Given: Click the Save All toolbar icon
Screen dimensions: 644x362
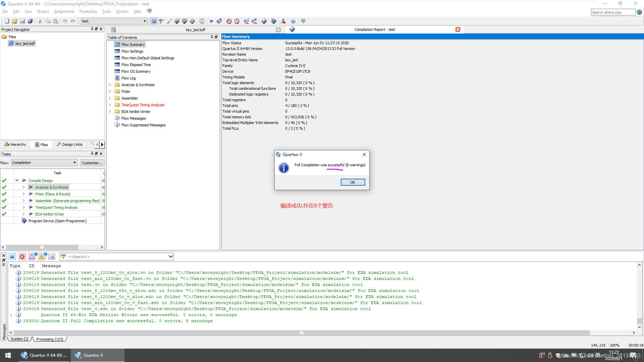Looking at the screenshot, I should click(30, 21).
